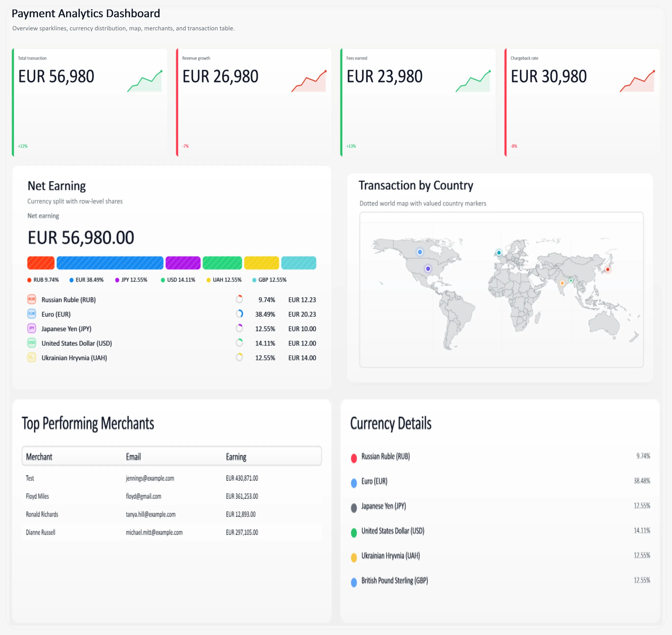This screenshot has height=635, width=672.
Task: Open the Total transaction card
Action: (x=90, y=102)
